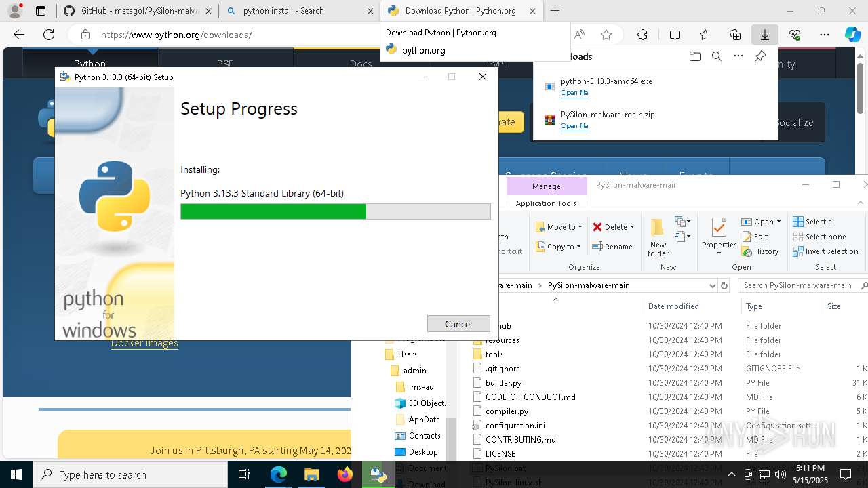
Task: Open the Manage tab in File Explorer
Action: pos(546,186)
